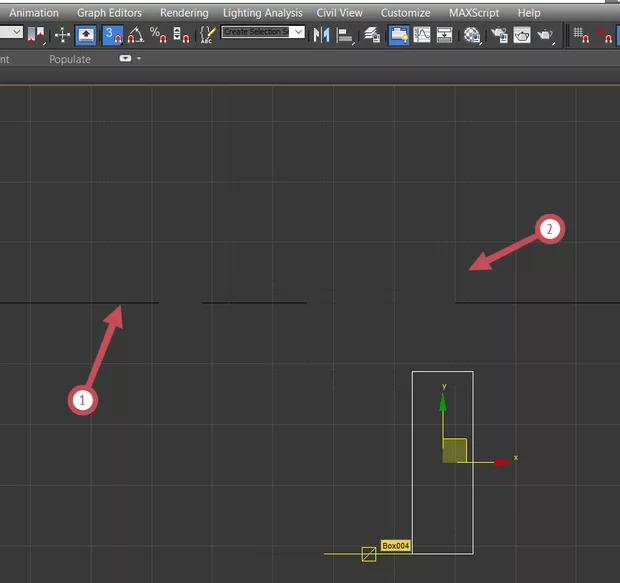Click the red X axis gizmo arrow

(502, 462)
